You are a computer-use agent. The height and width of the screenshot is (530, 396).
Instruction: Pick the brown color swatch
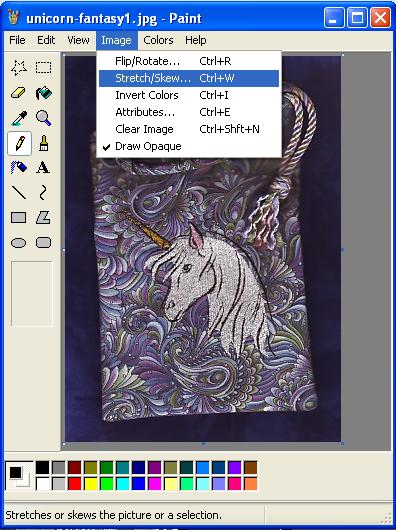[251, 468]
